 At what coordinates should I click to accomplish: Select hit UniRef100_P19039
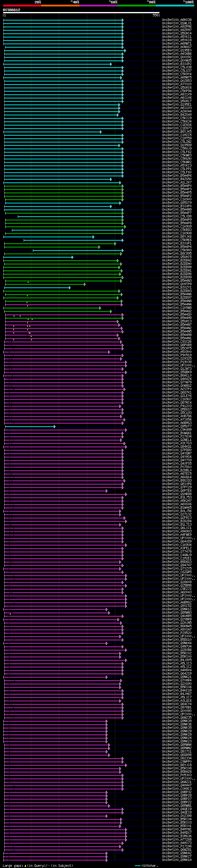click(x=177, y=362)
